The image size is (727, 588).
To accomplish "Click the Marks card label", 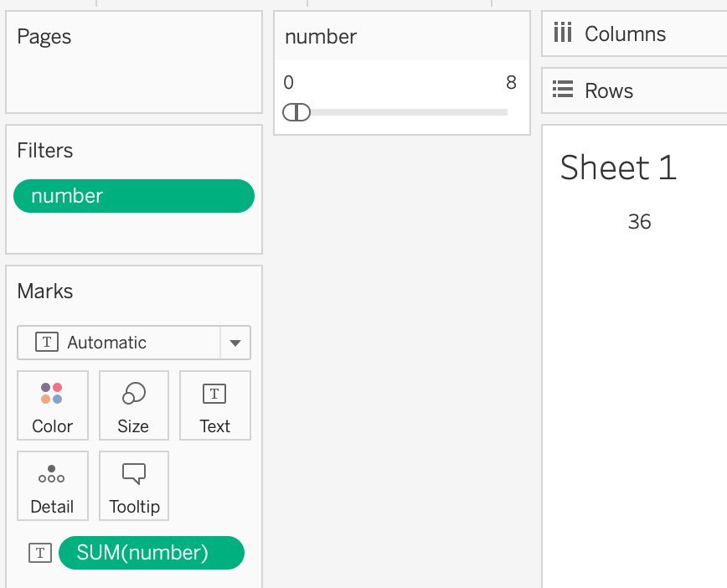I will coord(45,291).
